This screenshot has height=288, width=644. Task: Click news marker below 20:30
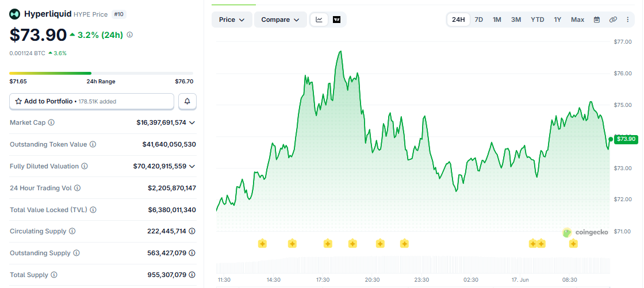click(380, 244)
